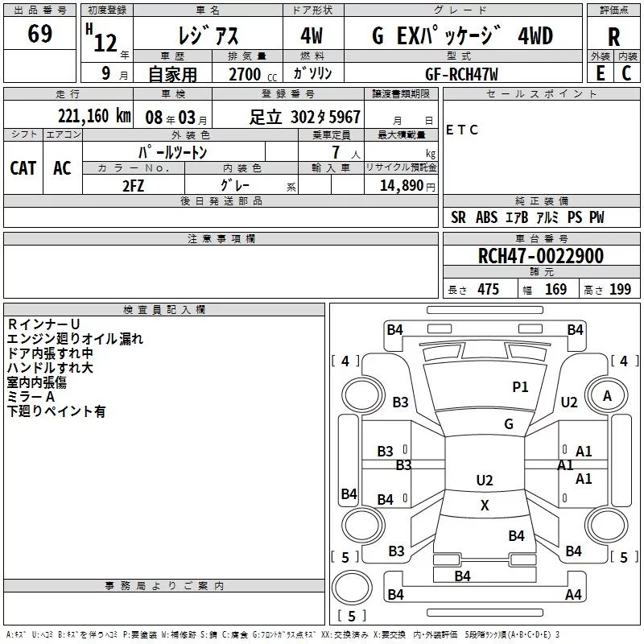Viewport: 644px width, 644px height.
Task: Click the note ハンドルすれ大
Action: tap(50, 368)
